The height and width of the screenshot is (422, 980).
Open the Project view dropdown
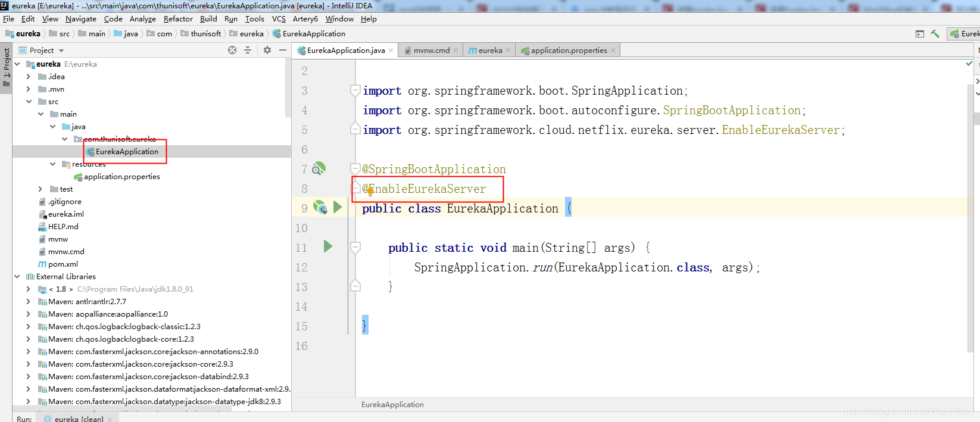(61, 51)
